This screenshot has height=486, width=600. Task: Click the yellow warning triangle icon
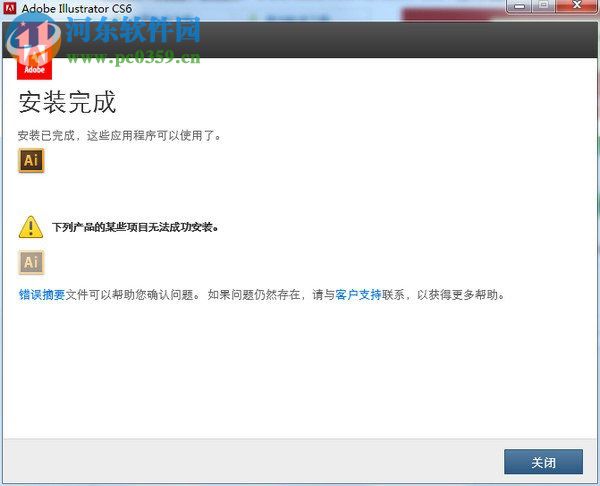coord(31,227)
